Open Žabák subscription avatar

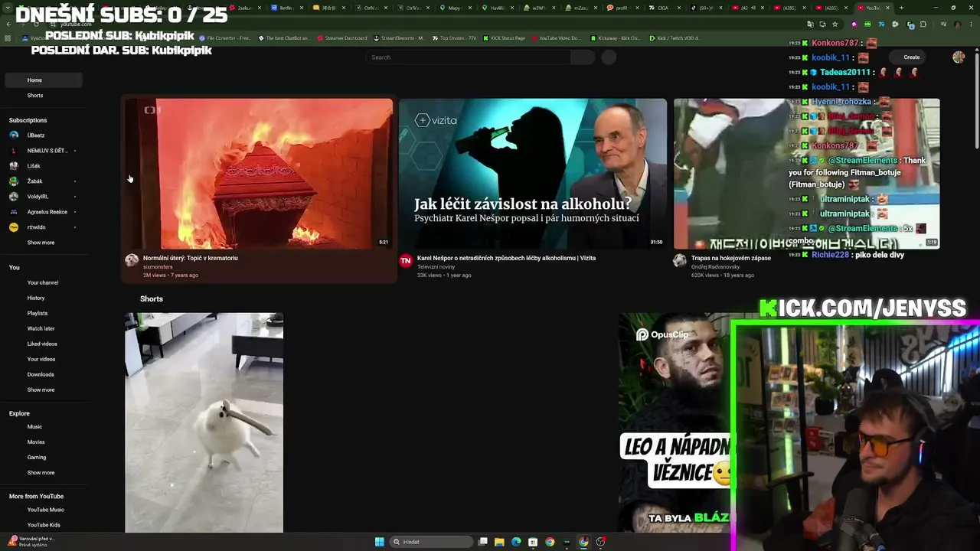coord(14,181)
